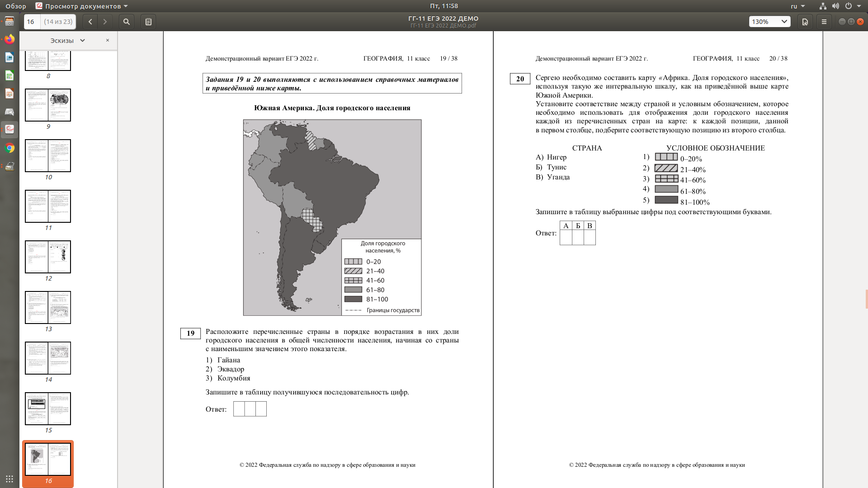Launch Firefox from the dock

[x=9, y=39]
